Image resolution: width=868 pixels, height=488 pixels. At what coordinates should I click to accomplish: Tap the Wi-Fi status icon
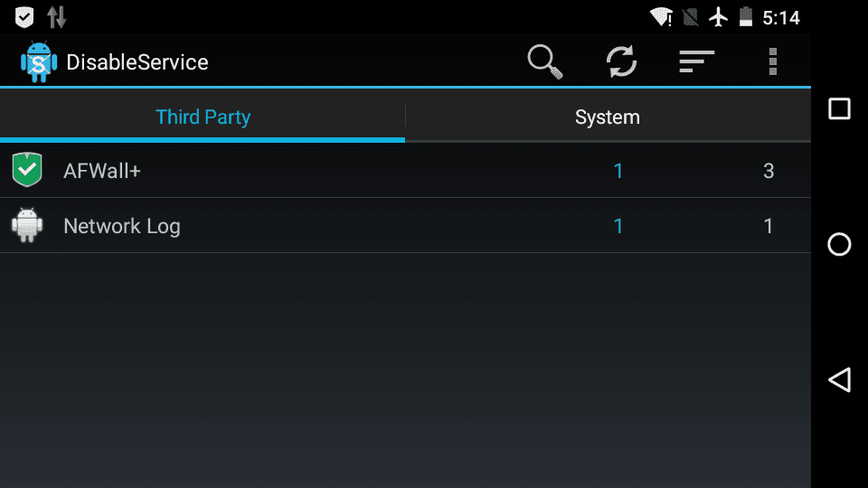661,17
